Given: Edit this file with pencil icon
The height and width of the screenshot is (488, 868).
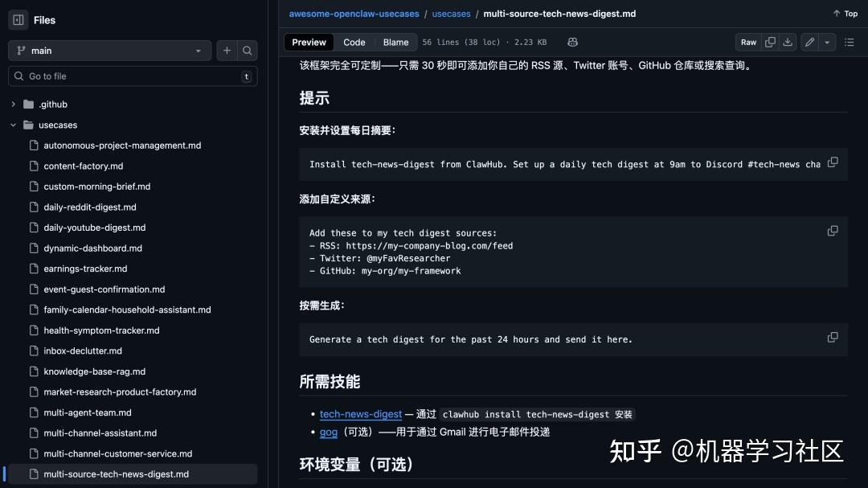Looking at the screenshot, I should 810,42.
